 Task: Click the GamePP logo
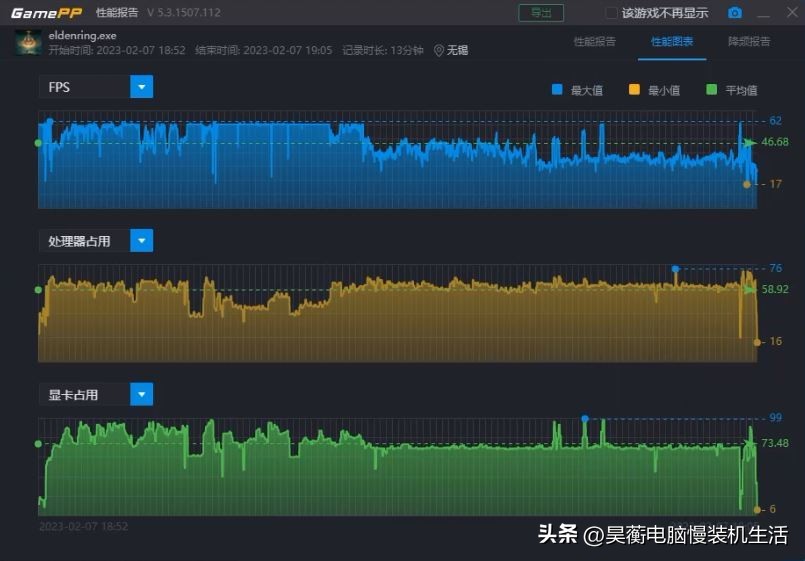coord(46,13)
